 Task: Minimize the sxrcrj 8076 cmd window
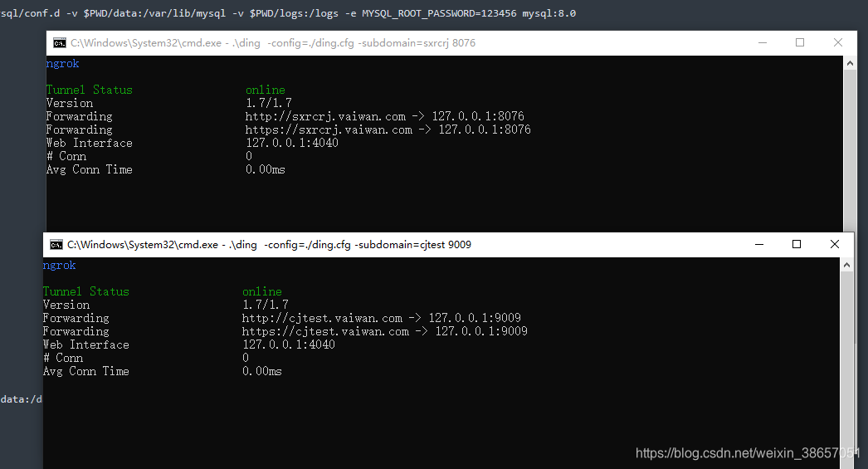click(x=763, y=42)
